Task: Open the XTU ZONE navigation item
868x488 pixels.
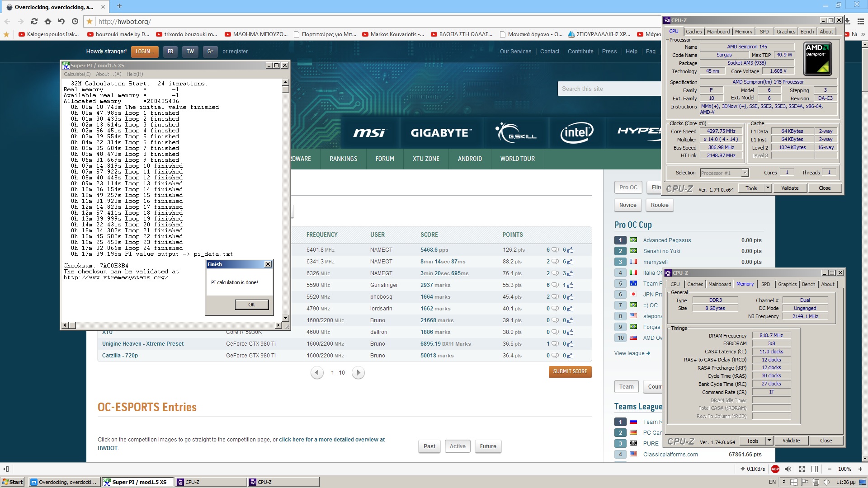Action: pyautogui.click(x=426, y=159)
